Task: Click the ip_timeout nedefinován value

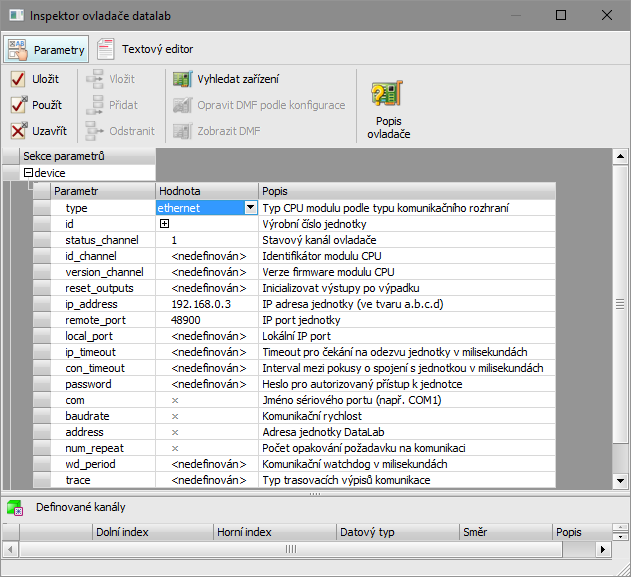Action: [208, 352]
